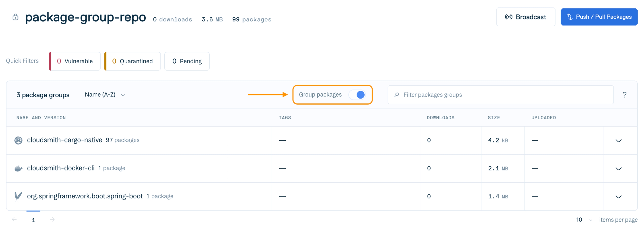Image resolution: width=644 pixels, height=232 pixels.
Task: Click the Broadcast button
Action: (525, 17)
